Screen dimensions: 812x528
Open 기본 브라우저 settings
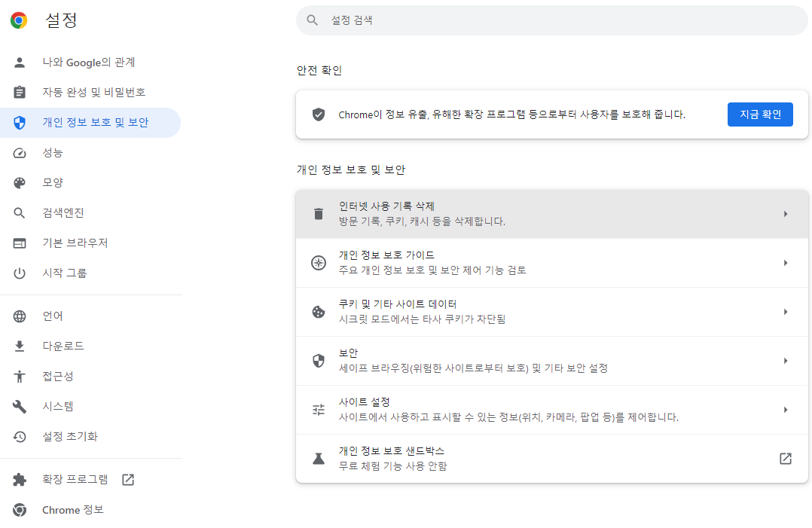(x=90, y=243)
